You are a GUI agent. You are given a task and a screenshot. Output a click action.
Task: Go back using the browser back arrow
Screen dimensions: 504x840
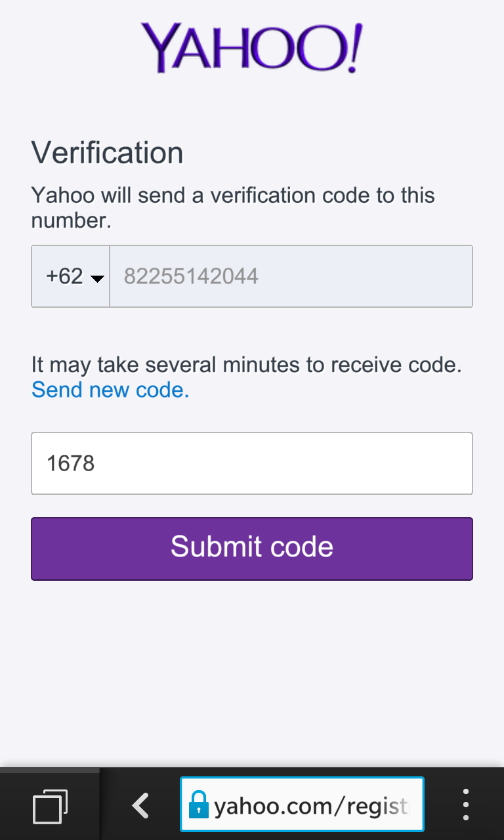pos(140,805)
